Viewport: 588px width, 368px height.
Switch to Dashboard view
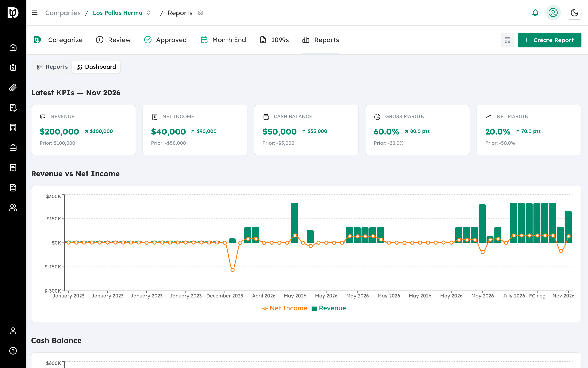96,67
